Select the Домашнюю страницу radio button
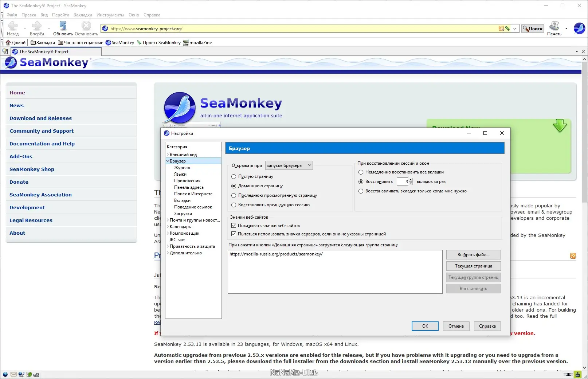The image size is (588, 379). click(234, 186)
